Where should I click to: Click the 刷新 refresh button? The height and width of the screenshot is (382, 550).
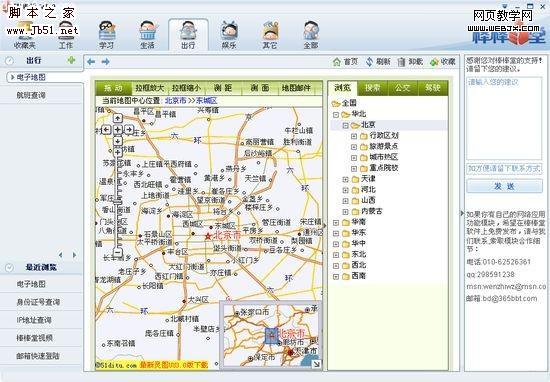(x=378, y=62)
